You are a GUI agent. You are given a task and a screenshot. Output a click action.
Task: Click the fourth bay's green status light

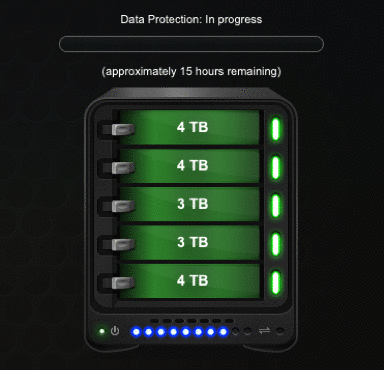(x=275, y=244)
